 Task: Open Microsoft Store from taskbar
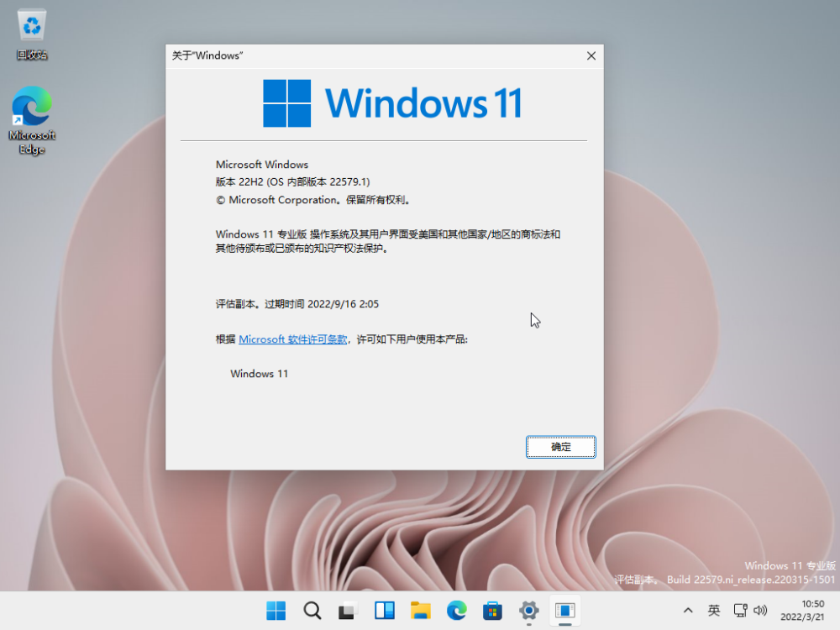click(492, 610)
